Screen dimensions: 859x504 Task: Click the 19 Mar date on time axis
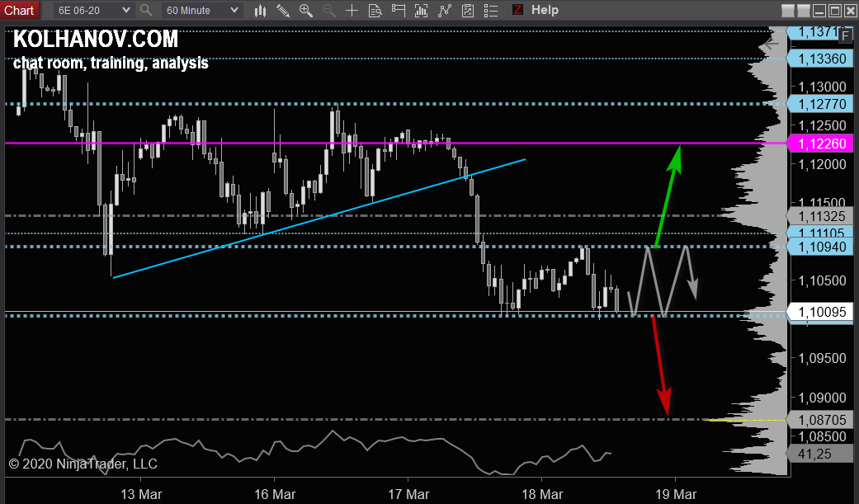pyautogui.click(x=676, y=494)
